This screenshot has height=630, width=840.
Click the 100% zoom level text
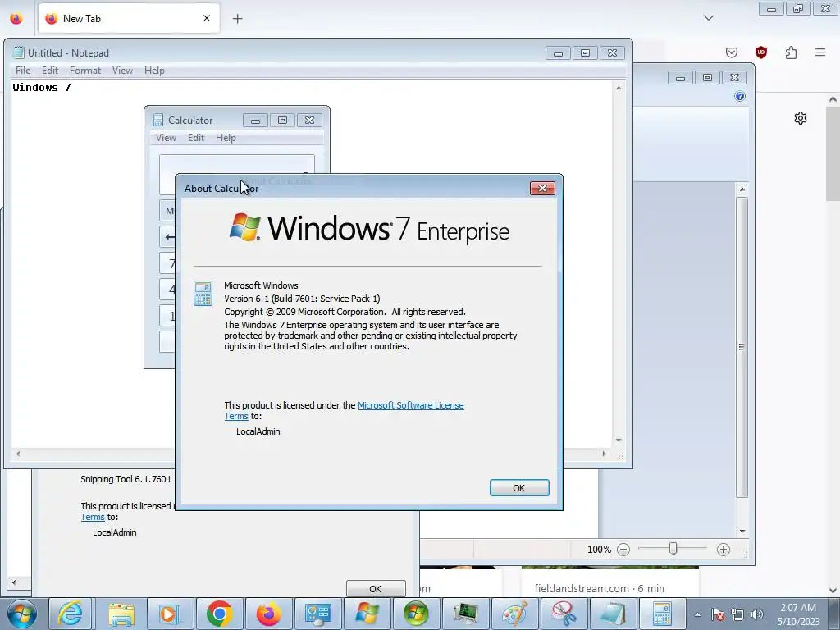pyautogui.click(x=599, y=550)
